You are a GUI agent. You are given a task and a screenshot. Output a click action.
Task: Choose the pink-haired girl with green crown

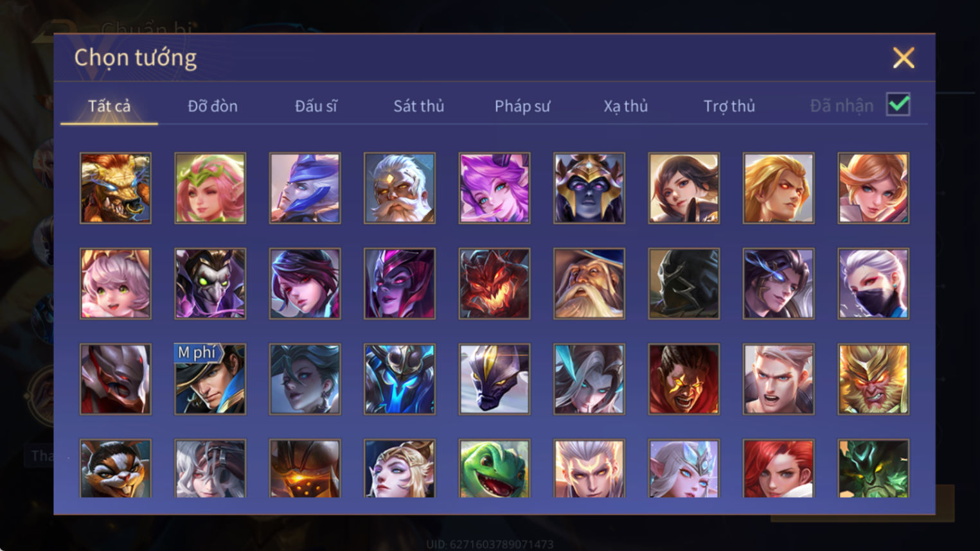tap(210, 188)
